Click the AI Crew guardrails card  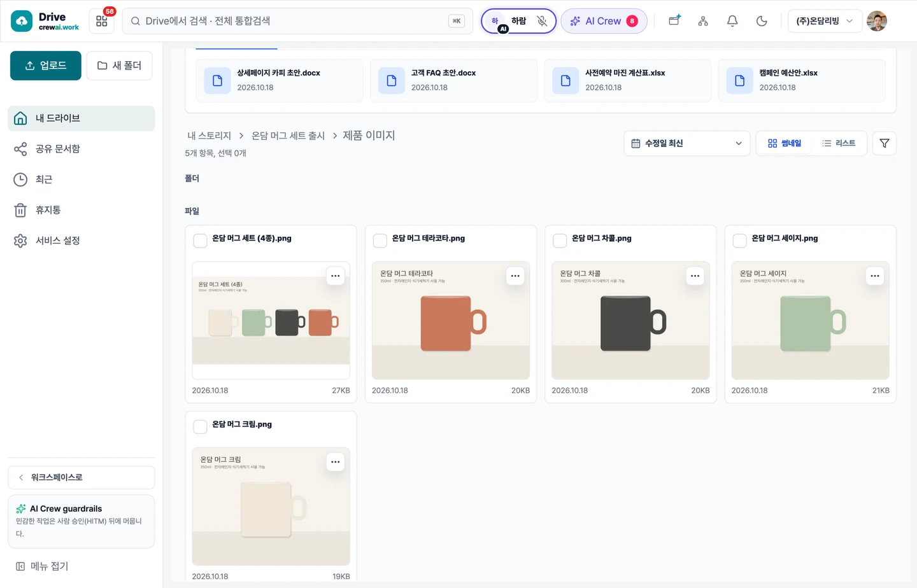pos(81,521)
